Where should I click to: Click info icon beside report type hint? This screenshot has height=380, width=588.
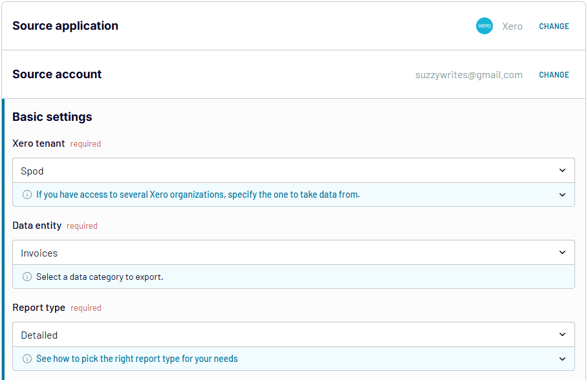coord(27,359)
